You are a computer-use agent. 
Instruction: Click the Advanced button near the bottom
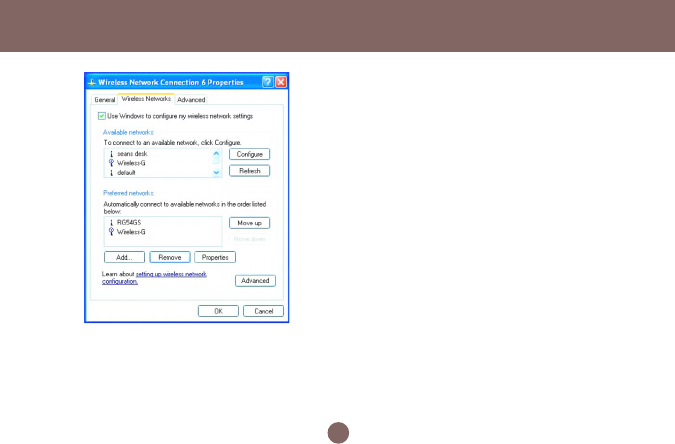pos(255,281)
